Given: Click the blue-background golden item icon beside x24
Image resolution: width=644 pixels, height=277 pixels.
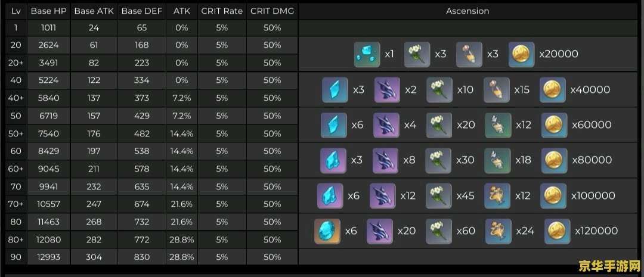Looking at the screenshot, I should (498, 232).
